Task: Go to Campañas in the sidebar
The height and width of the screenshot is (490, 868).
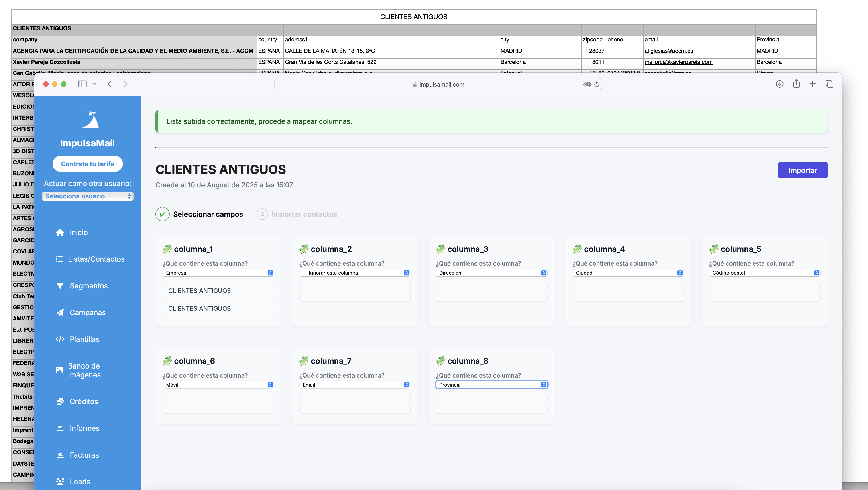Action: pyautogui.click(x=88, y=312)
